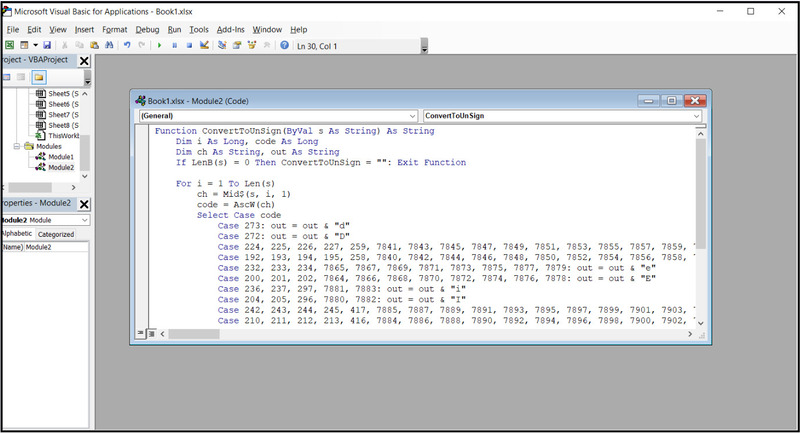Image resolution: width=800 pixels, height=433 pixels.
Task: Toggle Design Mode icon in the toolbar
Action: 204,45
